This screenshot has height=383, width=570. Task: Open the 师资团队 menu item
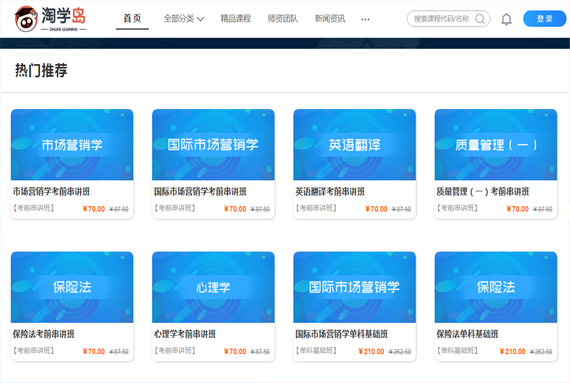282,19
